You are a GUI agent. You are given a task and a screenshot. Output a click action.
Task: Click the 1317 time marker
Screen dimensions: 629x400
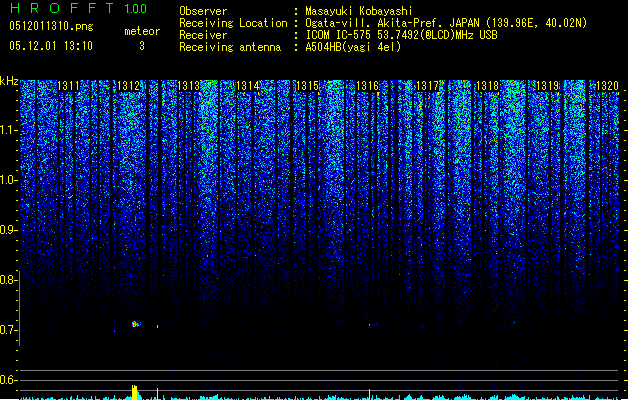point(428,85)
